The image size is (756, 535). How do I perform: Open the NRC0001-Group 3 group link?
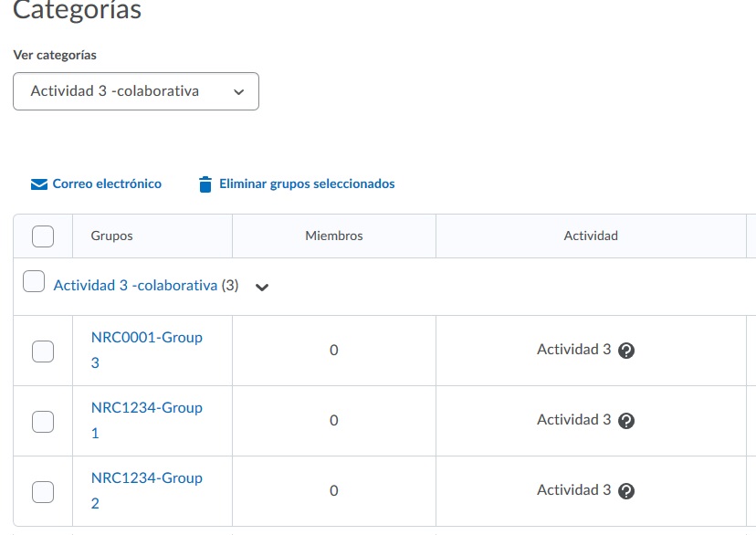tap(146, 338)
